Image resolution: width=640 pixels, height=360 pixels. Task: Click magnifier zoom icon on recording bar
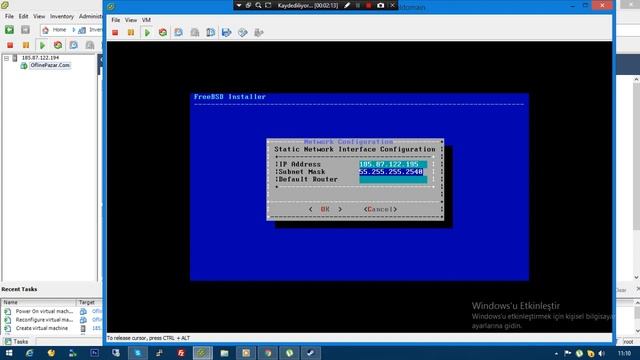258,5
